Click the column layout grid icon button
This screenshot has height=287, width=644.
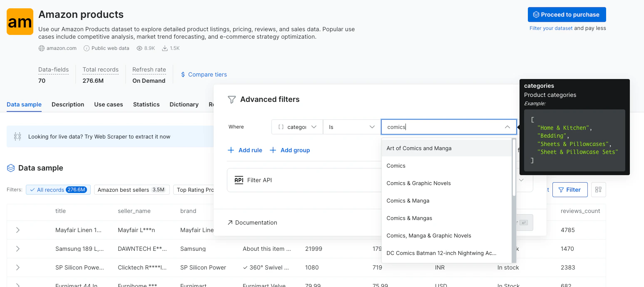click(x=598, y=190)
